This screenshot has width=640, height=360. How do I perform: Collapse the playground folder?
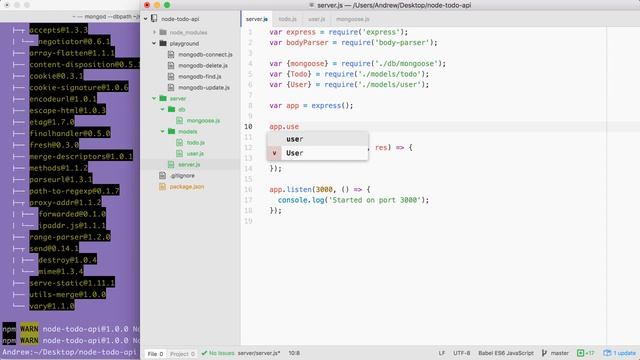pyautogui.click(x=154, y=43)
